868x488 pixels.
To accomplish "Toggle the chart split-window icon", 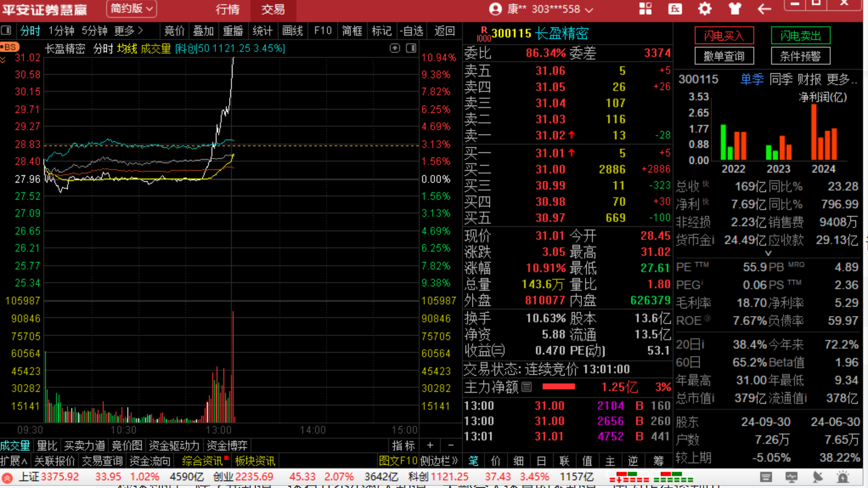I will click(411, 49).
